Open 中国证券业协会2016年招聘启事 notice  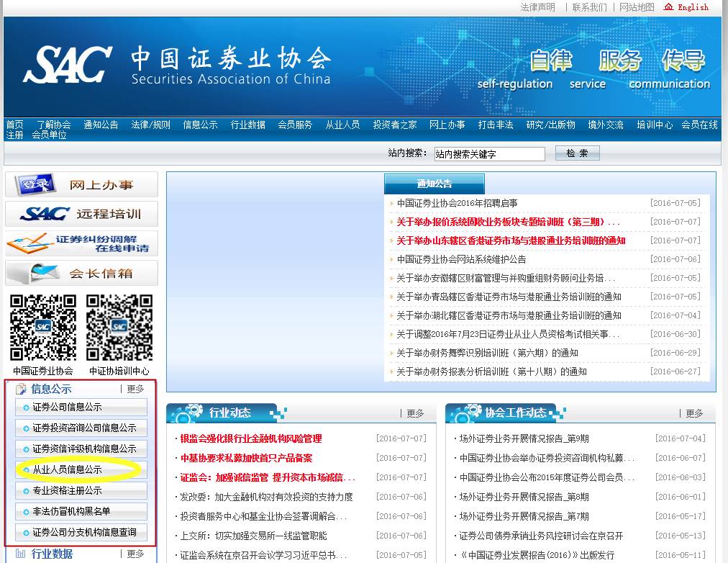pos(458,203)
